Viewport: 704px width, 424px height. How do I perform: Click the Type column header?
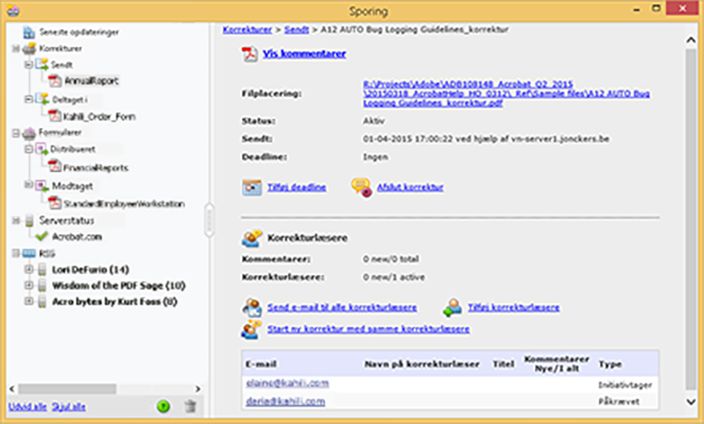[610, 364]
